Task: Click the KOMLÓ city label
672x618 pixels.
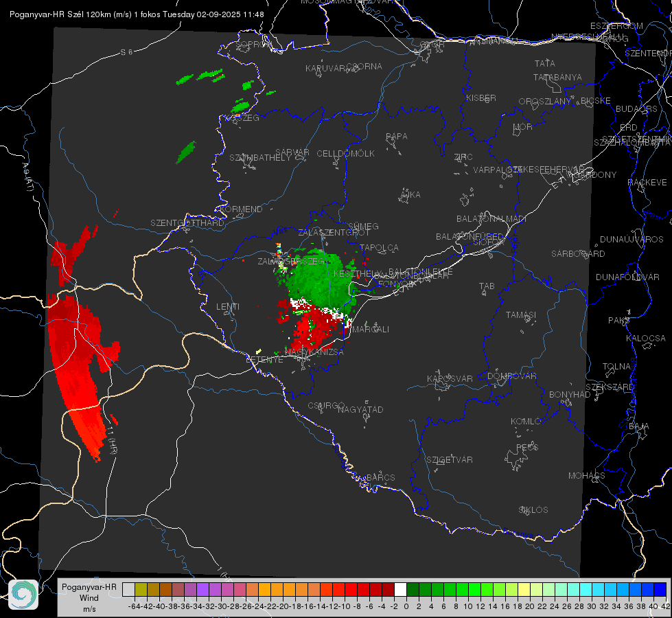Action: 526,422
